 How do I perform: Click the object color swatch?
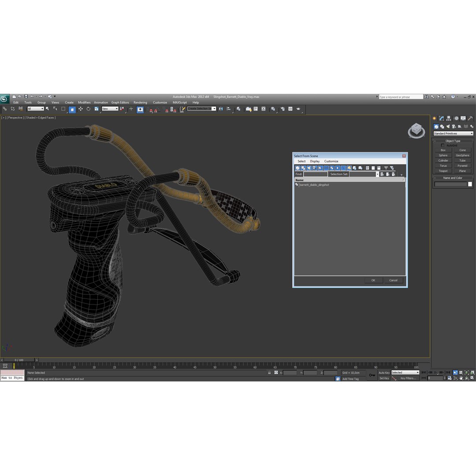[x=470, y=184]
